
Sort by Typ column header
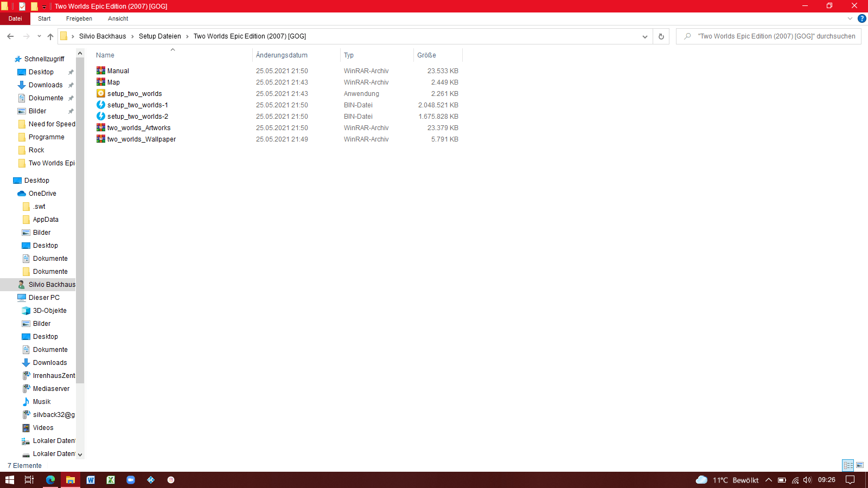point(377,55)
